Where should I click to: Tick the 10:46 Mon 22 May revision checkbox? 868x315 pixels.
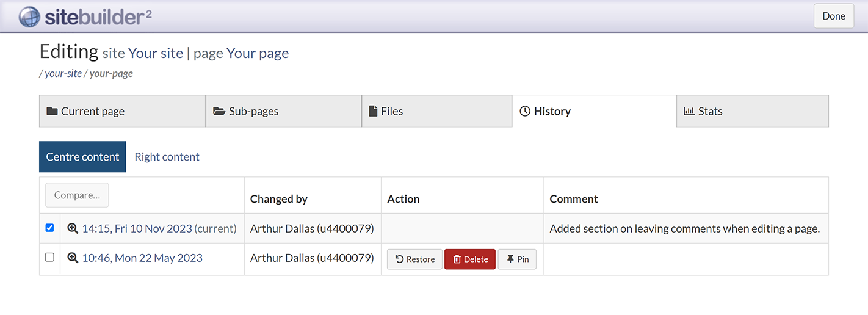pos(50,258)
